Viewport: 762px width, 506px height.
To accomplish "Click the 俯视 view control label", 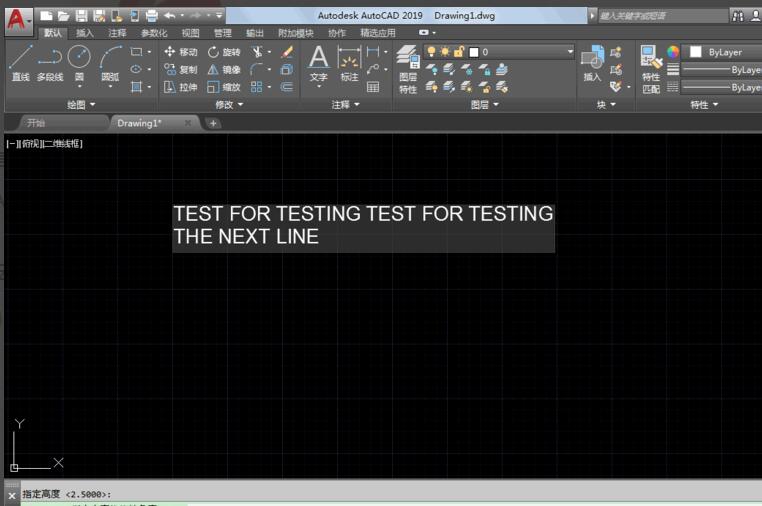I will point(30,144).
